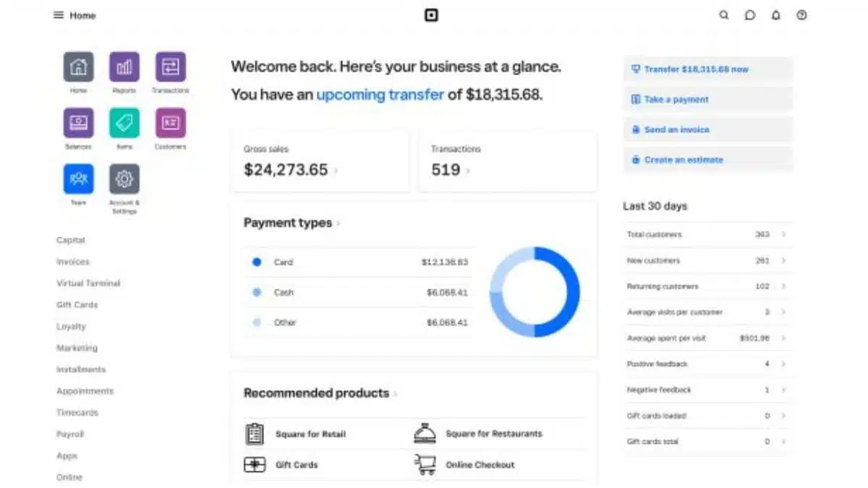Screen dimensions: 868x488
Task: Follow the upcoming transfer link
Action: pyautogui.click(x=380, y=95)
